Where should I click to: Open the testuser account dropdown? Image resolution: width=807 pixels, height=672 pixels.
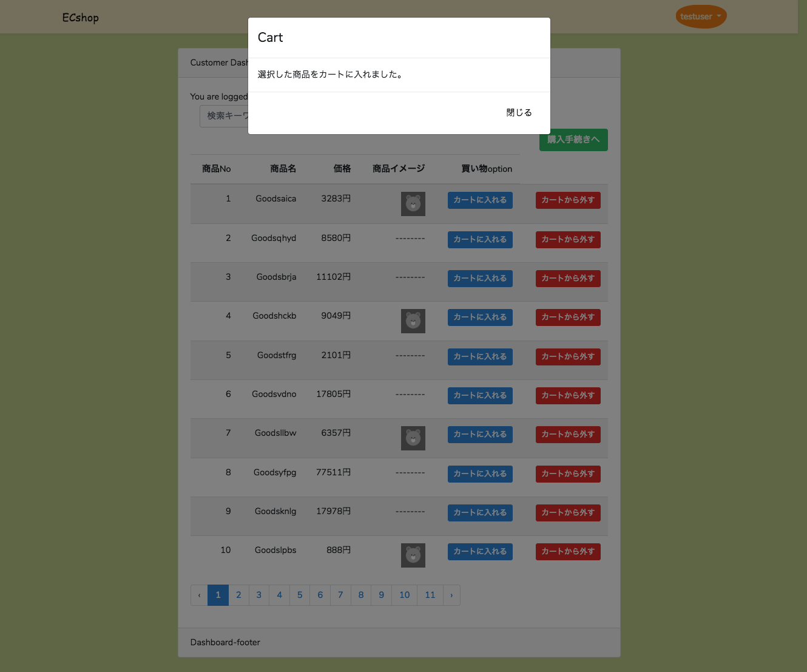[x=701, y=16]
